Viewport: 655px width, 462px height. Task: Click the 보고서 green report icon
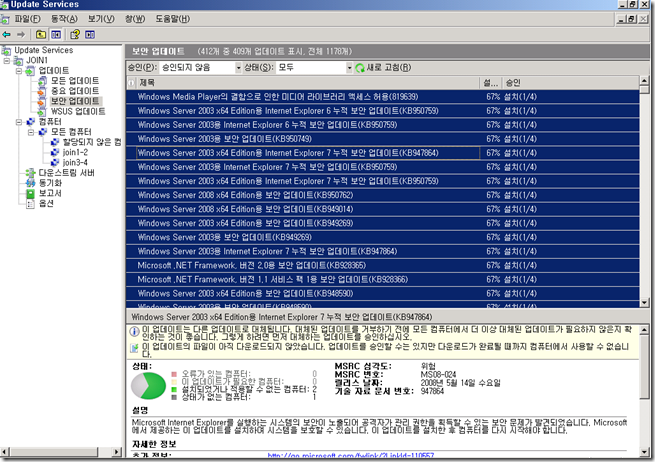(x=30, y=193)
